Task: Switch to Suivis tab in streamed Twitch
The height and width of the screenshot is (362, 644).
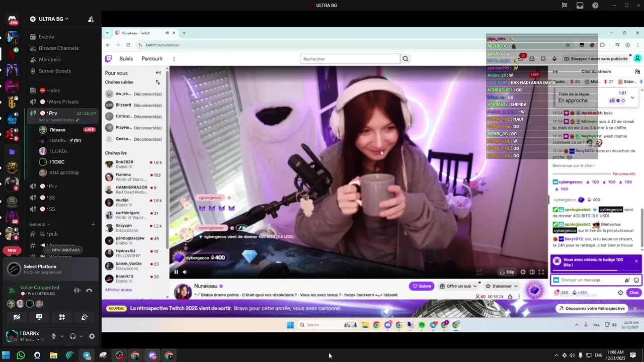Action: click(x=126, y=59)
